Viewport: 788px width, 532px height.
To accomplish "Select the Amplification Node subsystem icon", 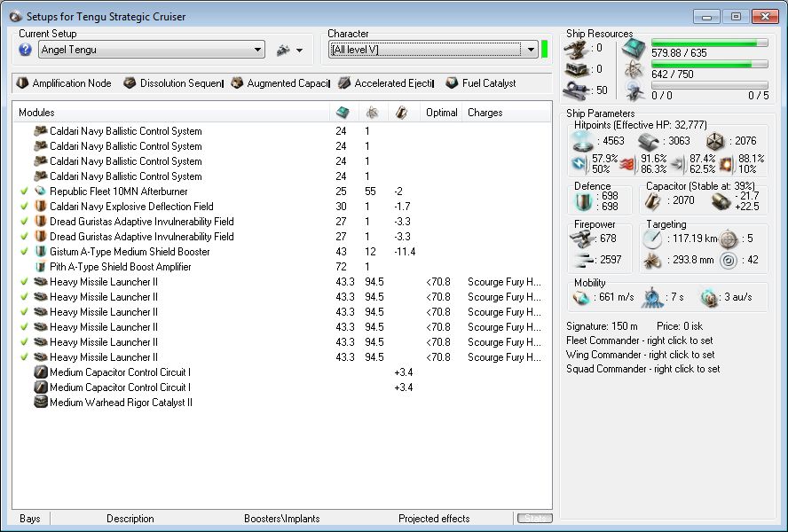I will pos(22,82).
